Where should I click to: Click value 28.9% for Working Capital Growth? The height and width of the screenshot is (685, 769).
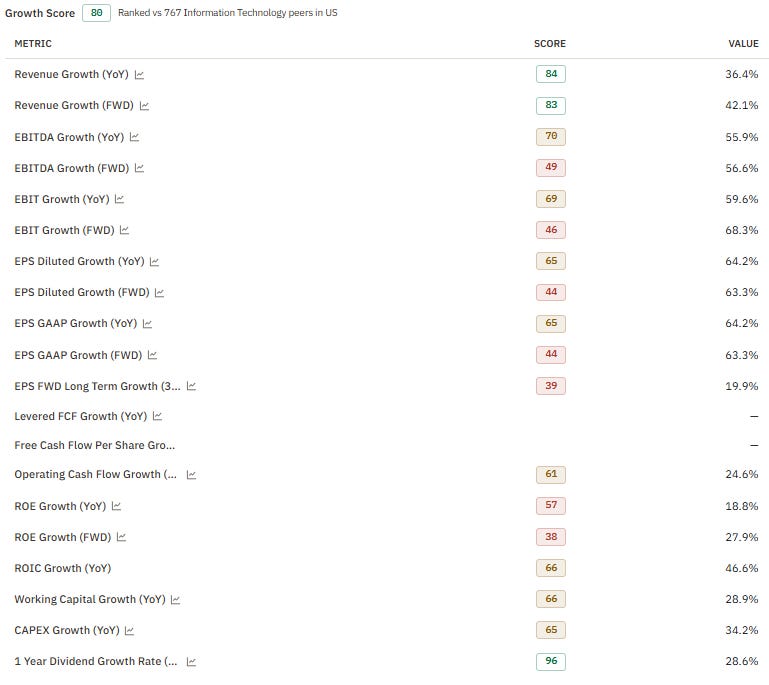point(742,599)
